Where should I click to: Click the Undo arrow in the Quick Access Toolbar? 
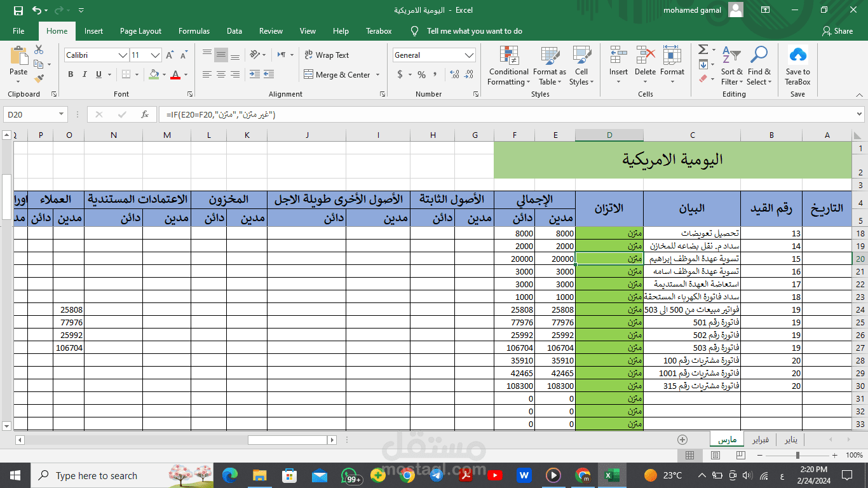(37, 10)
